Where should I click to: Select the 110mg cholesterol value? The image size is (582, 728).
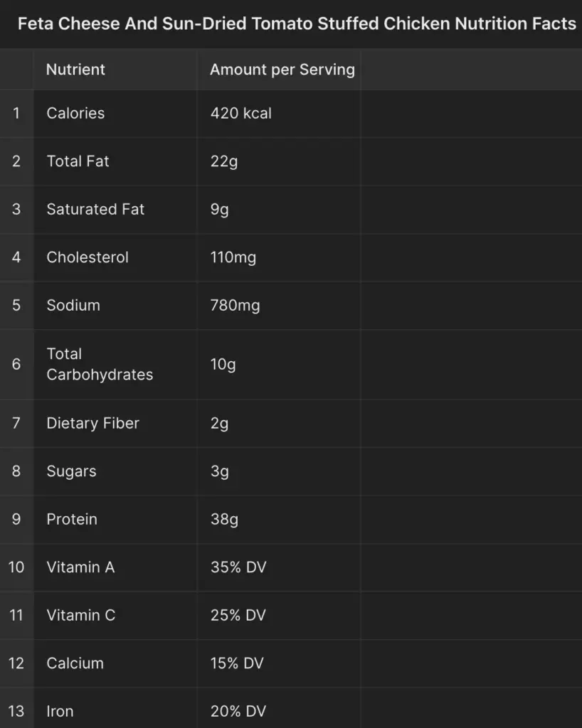pyautogui.click(x=279, y=257)
